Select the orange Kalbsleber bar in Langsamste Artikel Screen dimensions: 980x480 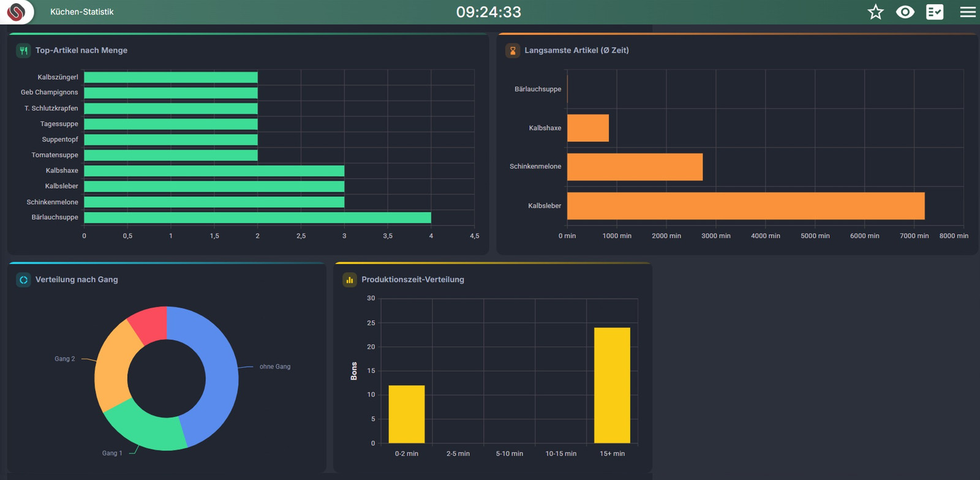(746, 206)
